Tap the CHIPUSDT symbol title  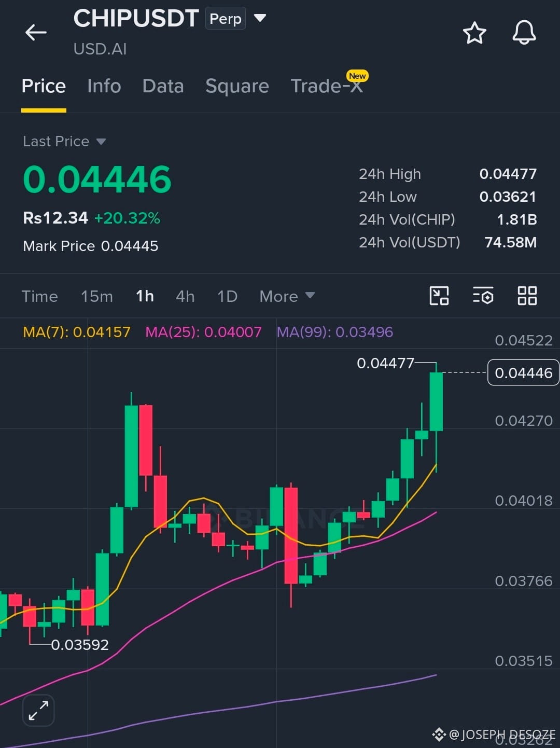pos(136,19)
